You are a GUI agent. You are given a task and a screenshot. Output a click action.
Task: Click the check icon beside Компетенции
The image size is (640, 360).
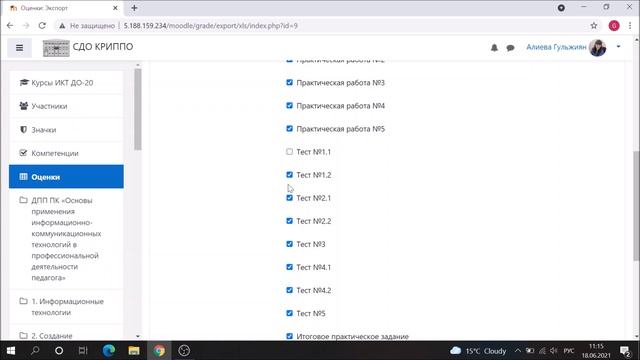click(23, 153)
